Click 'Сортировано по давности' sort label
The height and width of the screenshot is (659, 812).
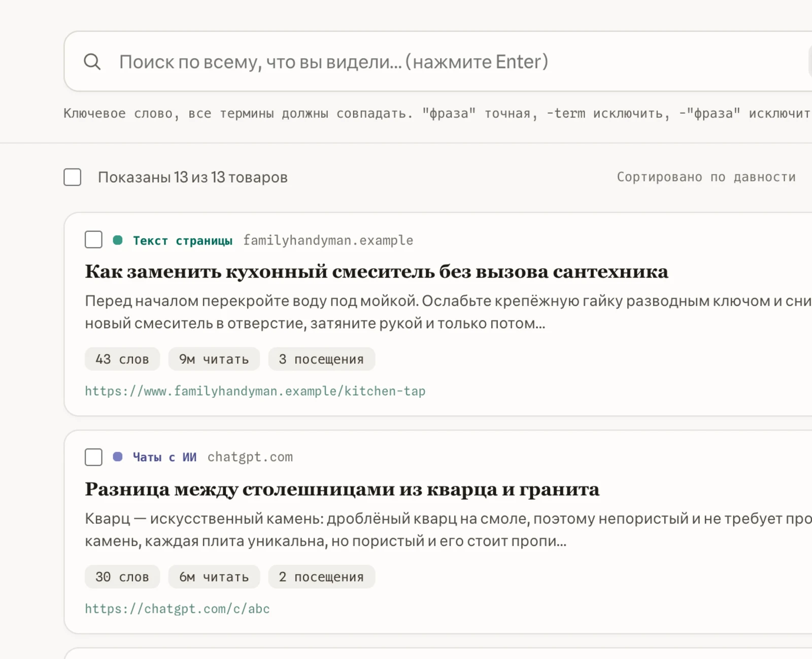706,177
